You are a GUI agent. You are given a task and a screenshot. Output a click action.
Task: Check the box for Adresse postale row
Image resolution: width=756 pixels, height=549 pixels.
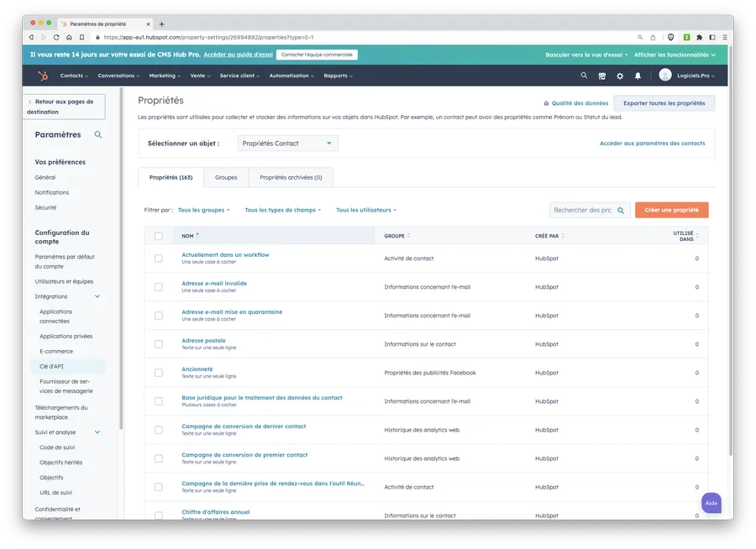[x=158, y=344]
